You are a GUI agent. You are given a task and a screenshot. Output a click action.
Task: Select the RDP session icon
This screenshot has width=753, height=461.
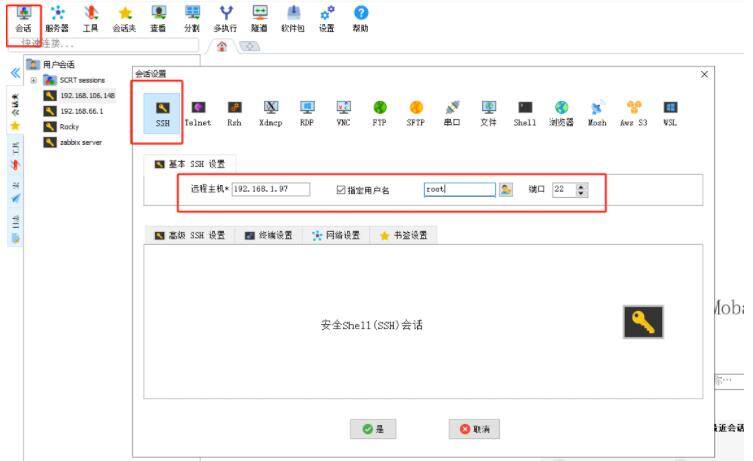(x=307, y=113)
